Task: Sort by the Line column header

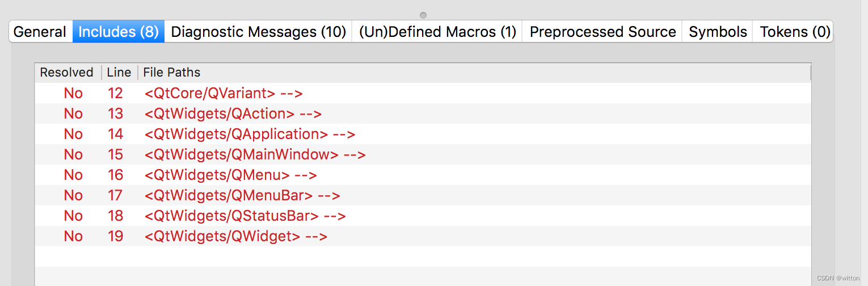Action: click(x=119, y=73)
